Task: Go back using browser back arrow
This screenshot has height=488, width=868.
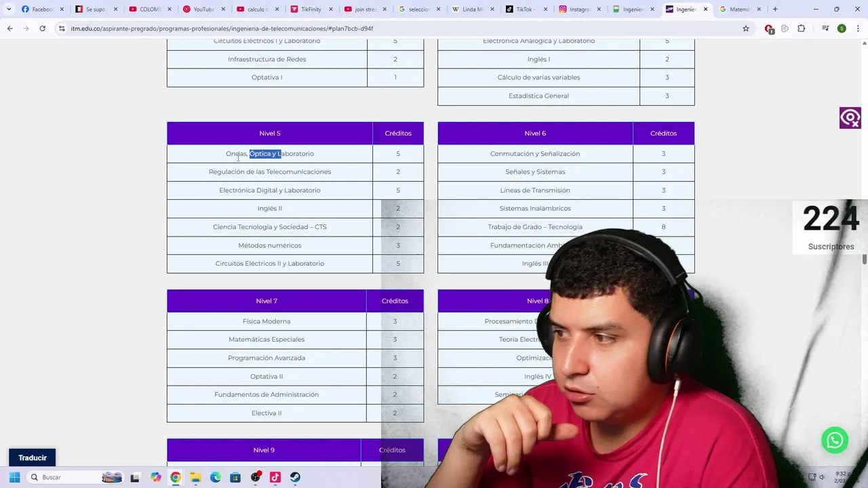Action: click(x=9, y=28)
